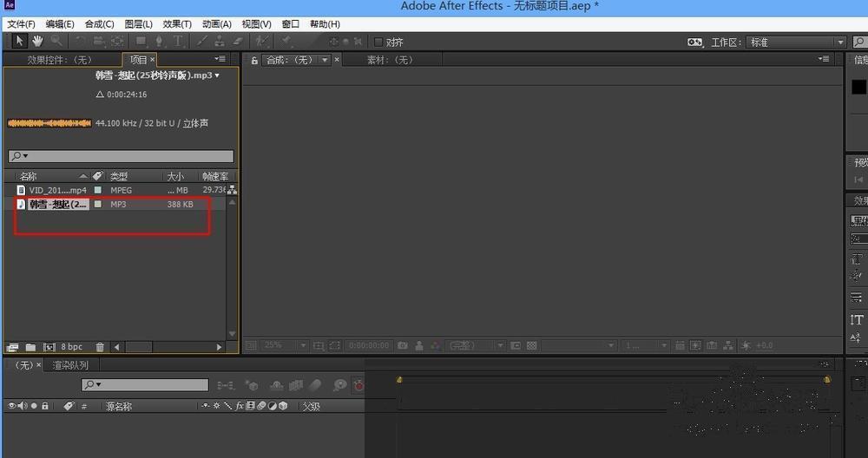The height and width of the screenshot is (458, 868).
Task: Toggle mask and shape path visibility
Action: tap(335, 345)
